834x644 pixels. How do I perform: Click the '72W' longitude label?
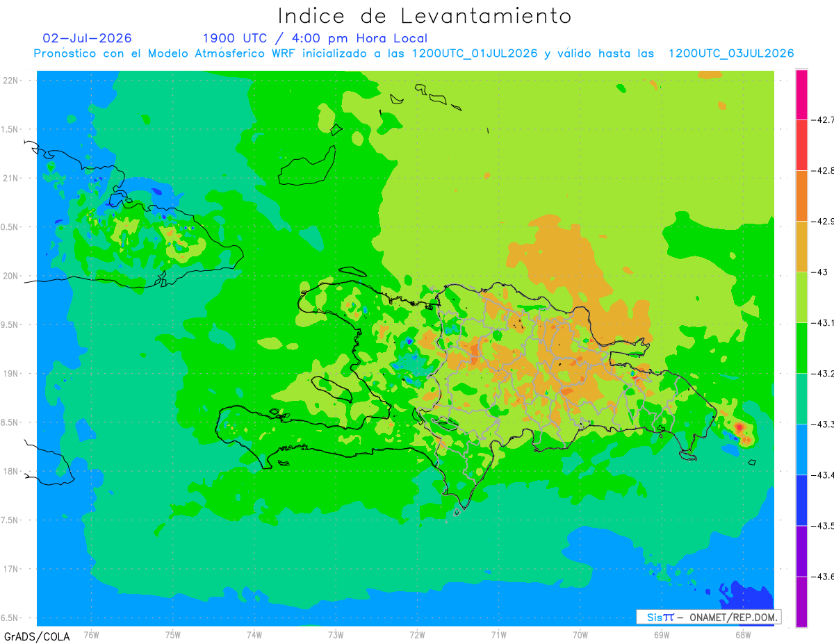point(417,634)
